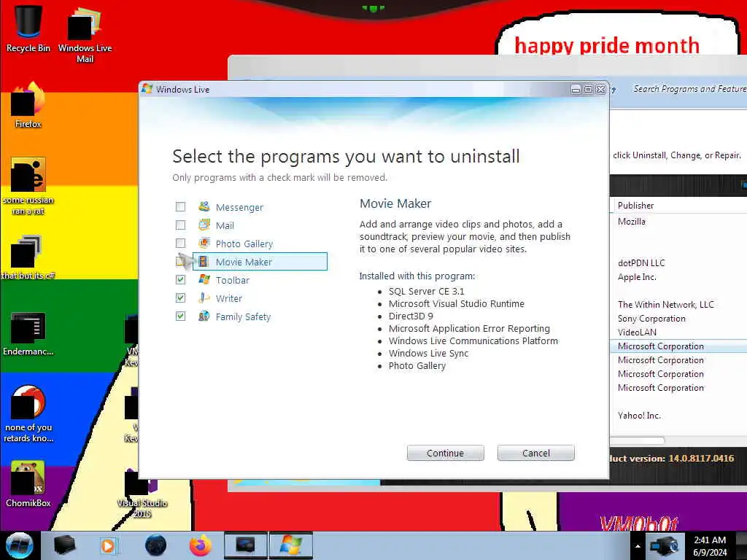Click the Mail program icon

[x=204, y=225]
